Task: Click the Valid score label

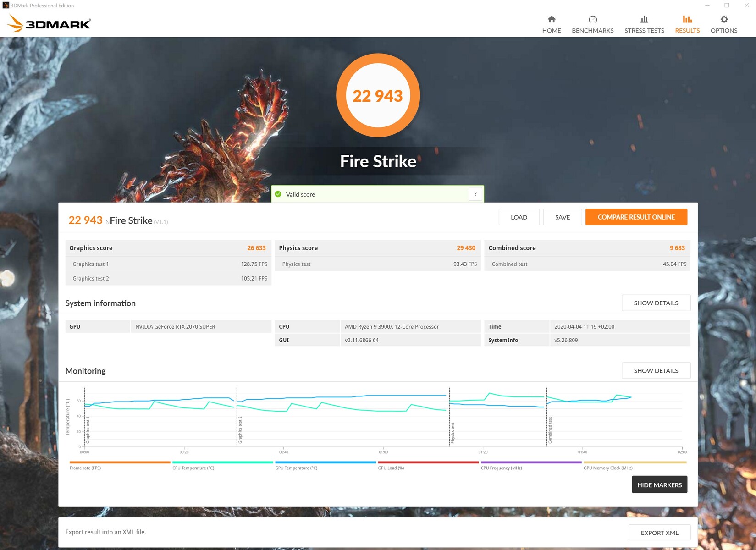Action: click(300, 194)
